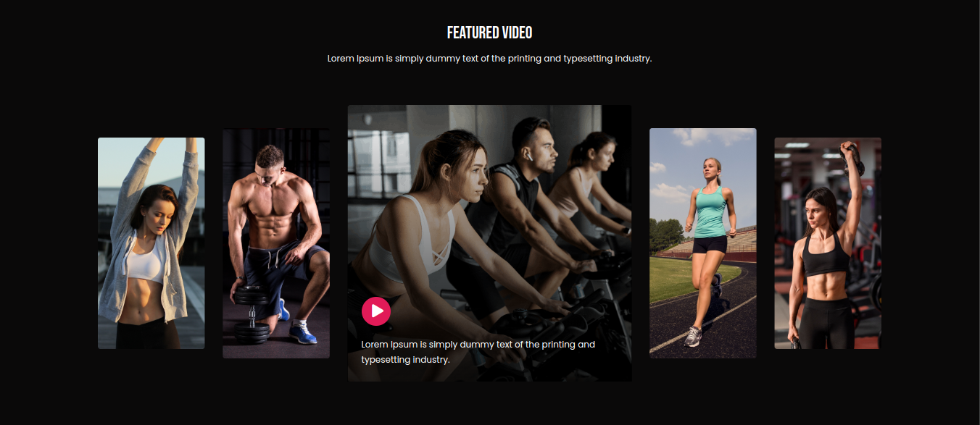The height and width of the screenshot is (425, 980).
Task: Open the woman running on track thumbnail
Action: (703, 243)
